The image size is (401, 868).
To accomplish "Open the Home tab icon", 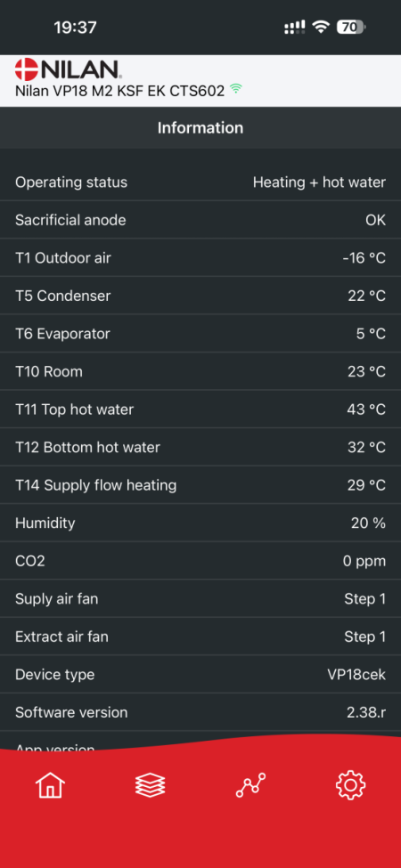I will tap(51, 785).
